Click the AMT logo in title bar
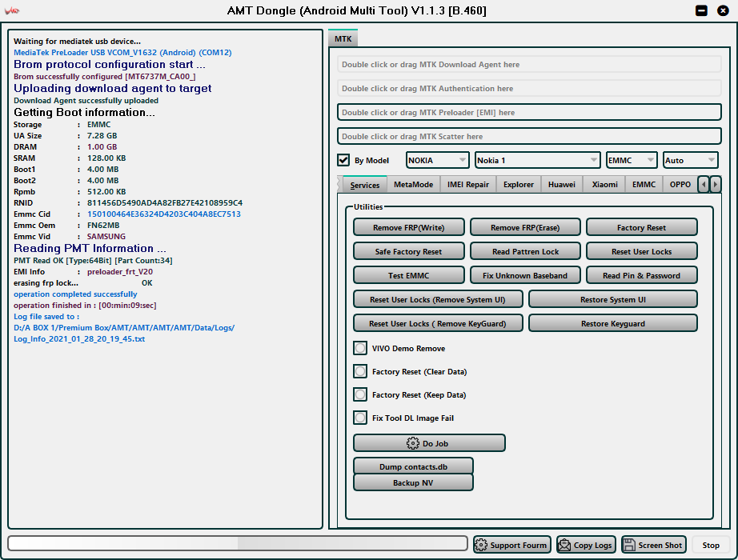The height and width of the screenshot is (560, 738). click(x=12, y=10)
